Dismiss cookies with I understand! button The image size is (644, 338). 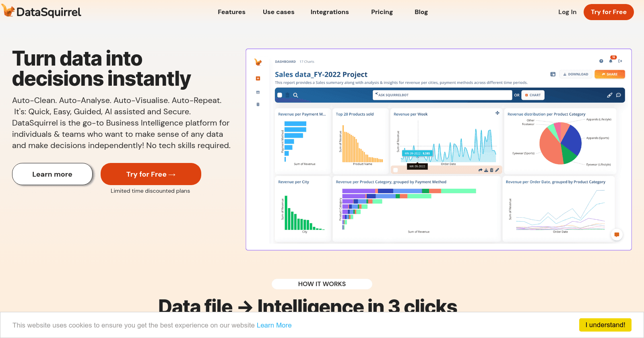(x=605, y=325)
